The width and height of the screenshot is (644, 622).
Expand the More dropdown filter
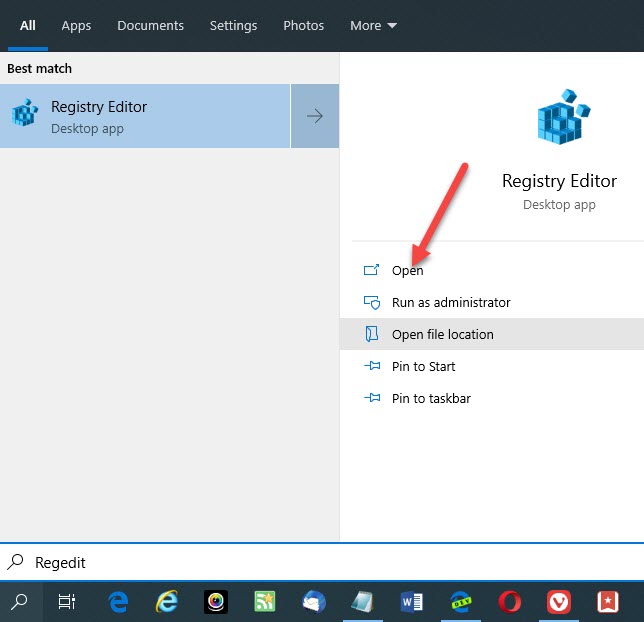pyautogui.click(x=373, y=25)
